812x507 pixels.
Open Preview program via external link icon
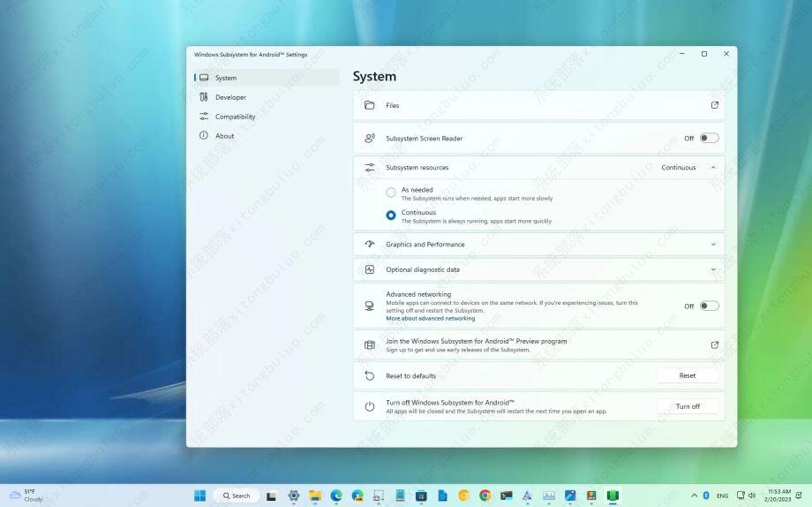pyautogui.click(x=714, y=345)
